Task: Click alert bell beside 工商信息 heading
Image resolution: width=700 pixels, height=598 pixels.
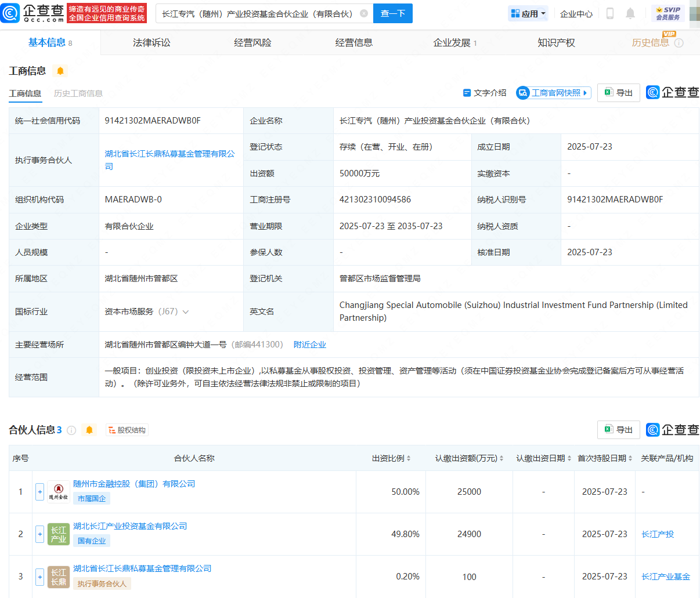Action: coord(60,71)
